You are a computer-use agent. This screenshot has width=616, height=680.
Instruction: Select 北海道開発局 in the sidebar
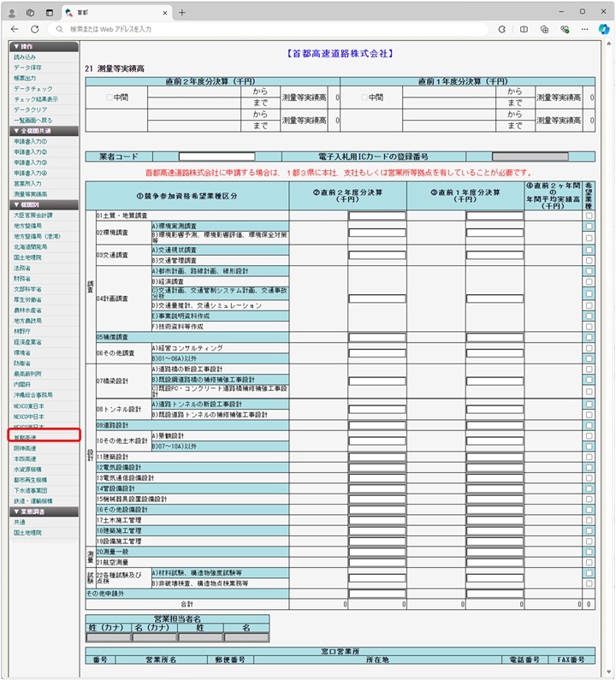[30, 247]
